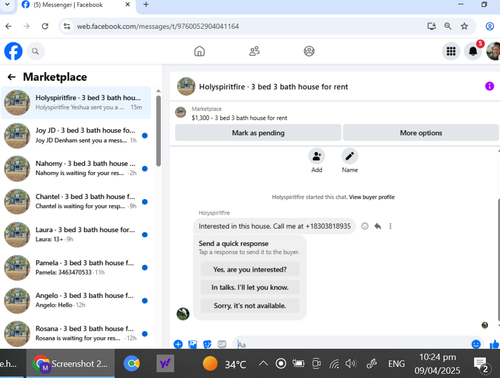Select Pamela's chat in the list
Viewport: 500px width, 378px height.
pos(76,267)
